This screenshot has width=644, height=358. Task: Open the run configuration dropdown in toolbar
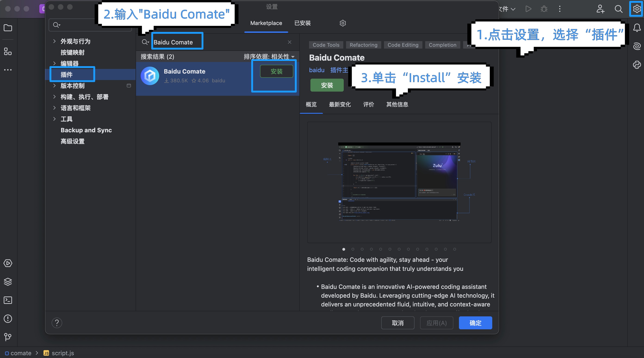[x=507, y=9]
